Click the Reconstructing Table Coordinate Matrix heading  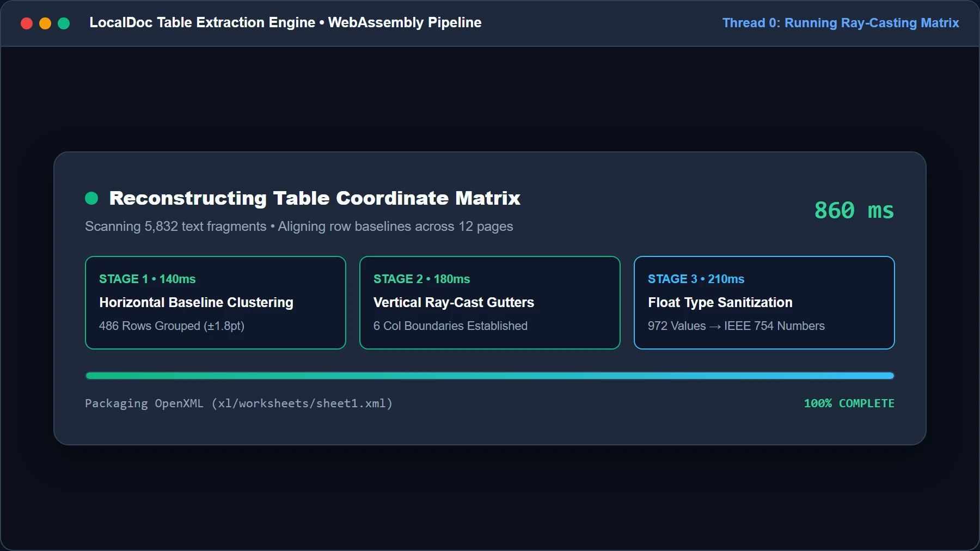coord(315,198)
